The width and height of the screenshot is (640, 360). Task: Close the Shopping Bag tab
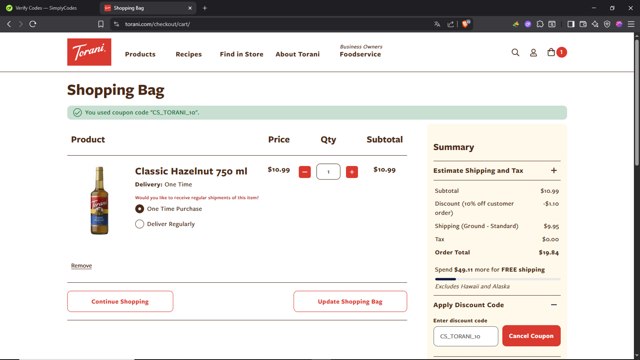(x=190, y=8)
